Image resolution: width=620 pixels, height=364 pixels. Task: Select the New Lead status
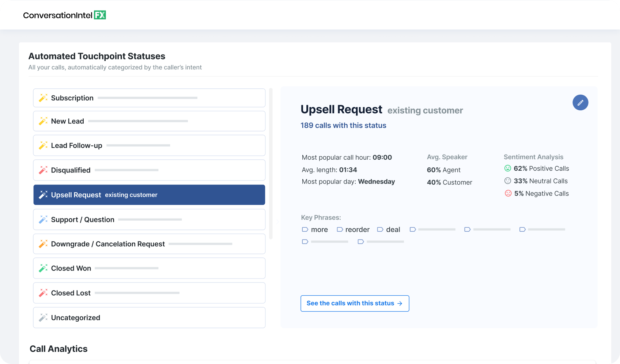click(x=149, y=121)
